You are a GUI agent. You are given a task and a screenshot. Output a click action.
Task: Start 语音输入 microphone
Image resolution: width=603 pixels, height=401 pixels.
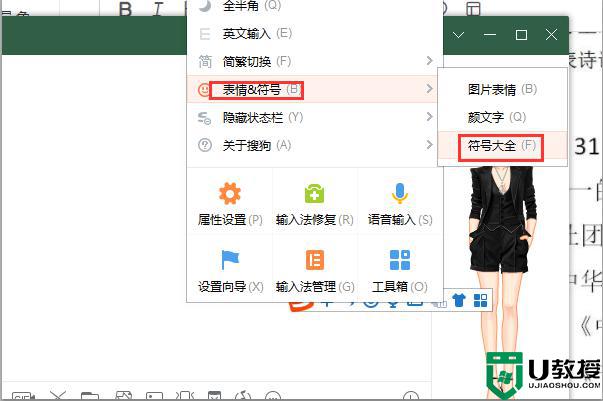tap(400, 193)
